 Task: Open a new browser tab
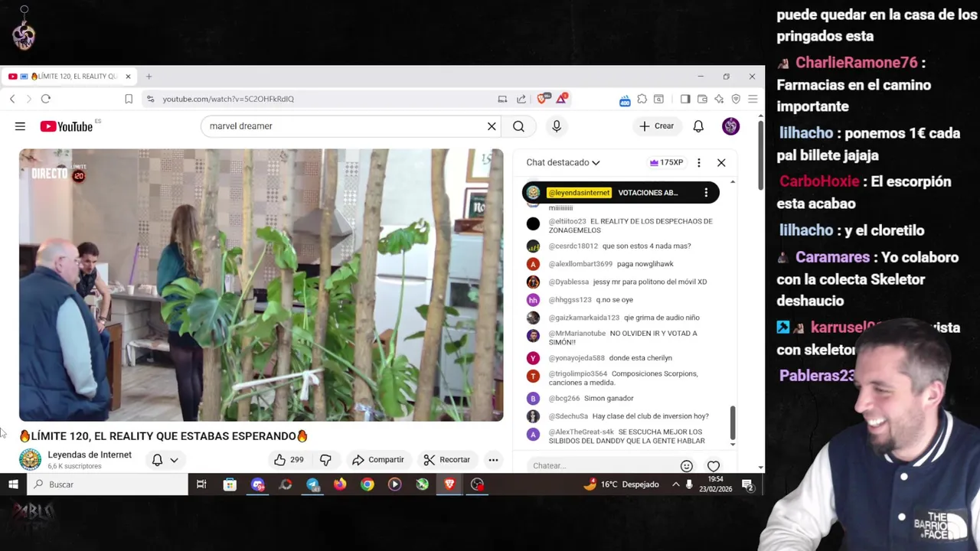[149, 77]
